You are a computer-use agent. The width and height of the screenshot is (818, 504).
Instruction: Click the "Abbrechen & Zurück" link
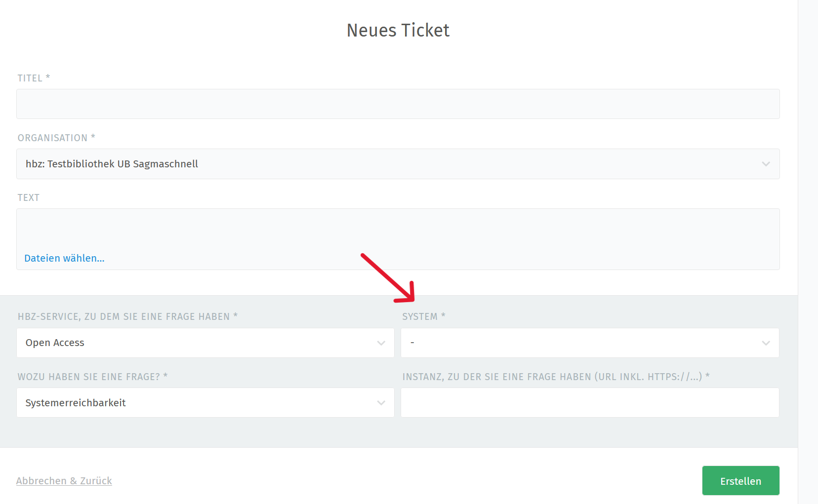coord(64,481)
